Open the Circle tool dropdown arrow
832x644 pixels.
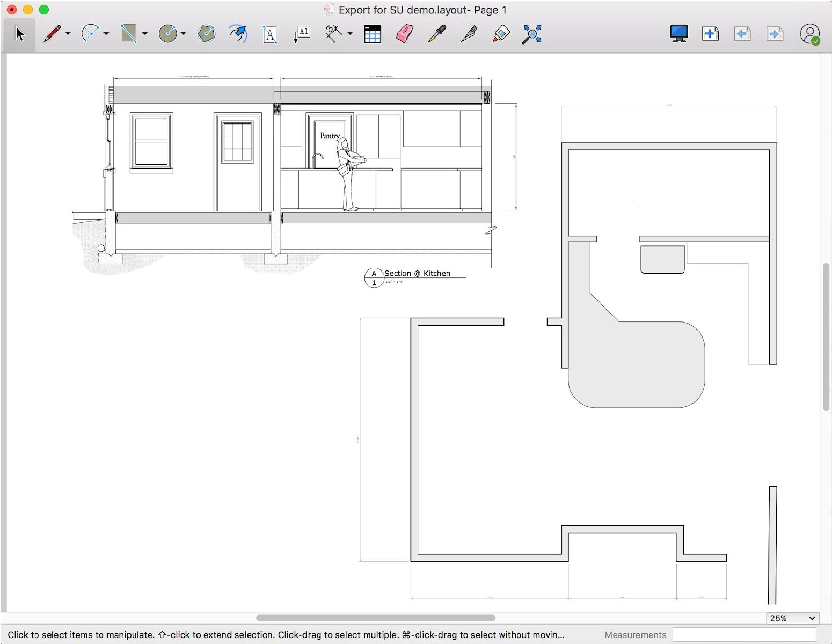point(184,34)
